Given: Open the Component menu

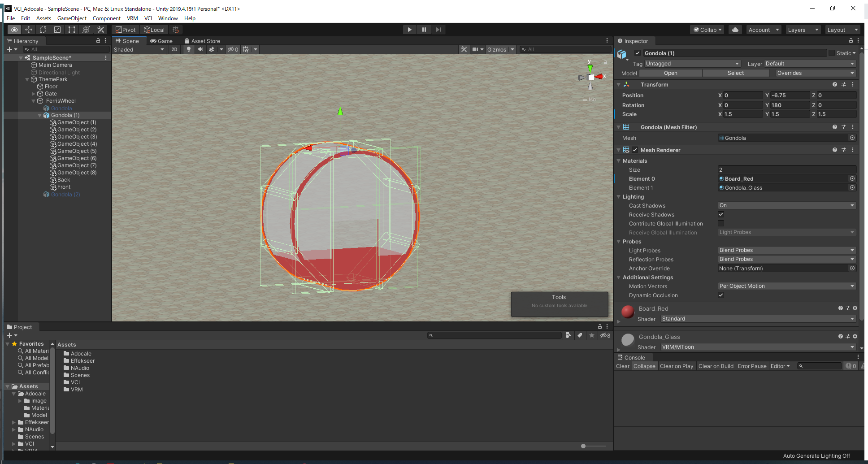Looking at the screenshot, I should [x=107, y=18].
